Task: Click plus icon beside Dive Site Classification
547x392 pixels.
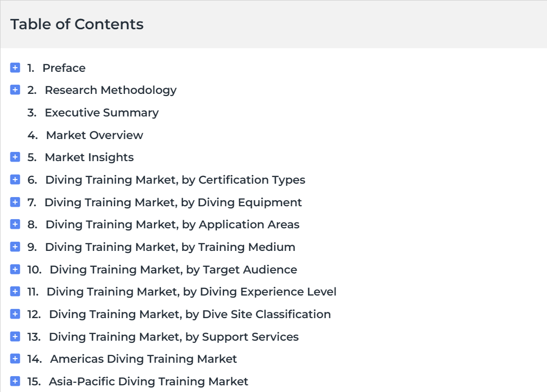Action: (x=15, y=314)
